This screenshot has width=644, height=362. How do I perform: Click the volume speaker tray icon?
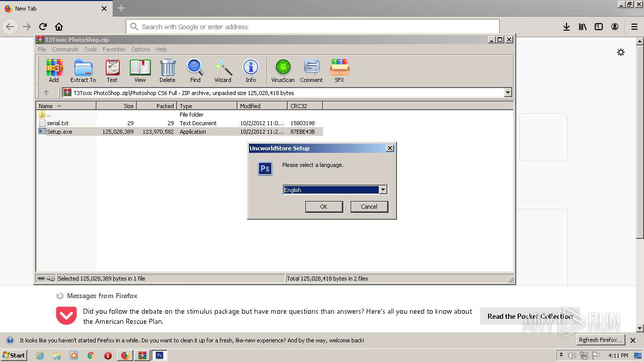coord(572,355)
